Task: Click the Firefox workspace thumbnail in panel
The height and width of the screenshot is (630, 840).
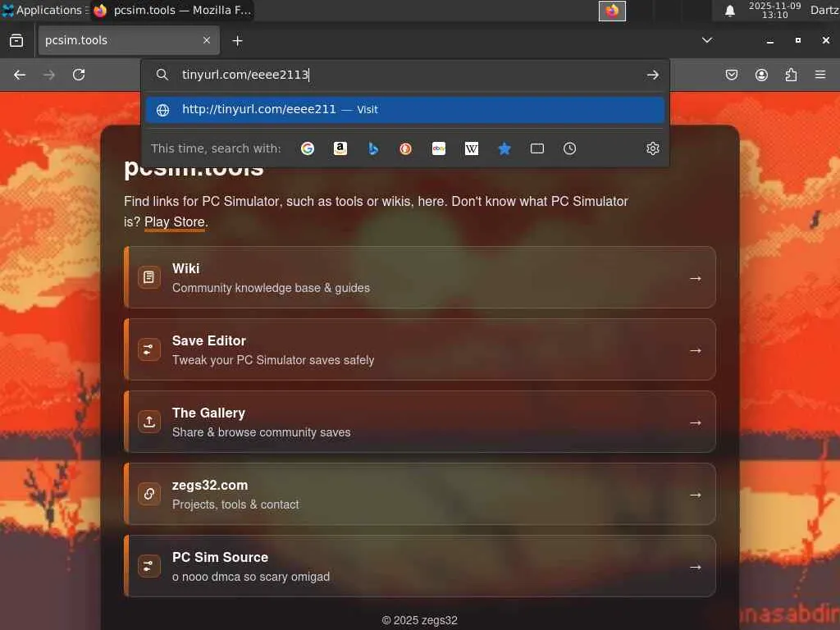Action: (x=612, y=11)
